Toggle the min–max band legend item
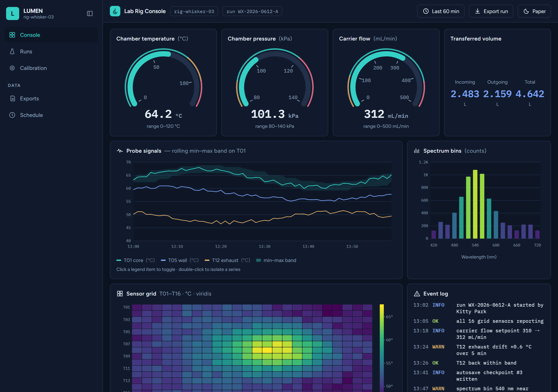Viewport: 558px width, 392px height. (x=276, y=260)
